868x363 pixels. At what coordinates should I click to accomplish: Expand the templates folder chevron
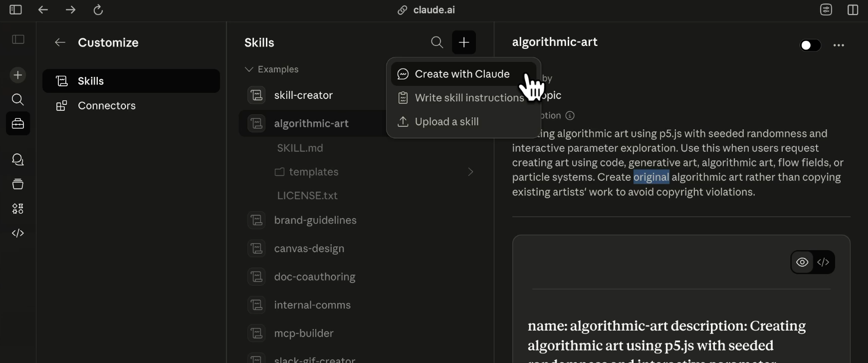pyautogui.click(x=470, y=172)
